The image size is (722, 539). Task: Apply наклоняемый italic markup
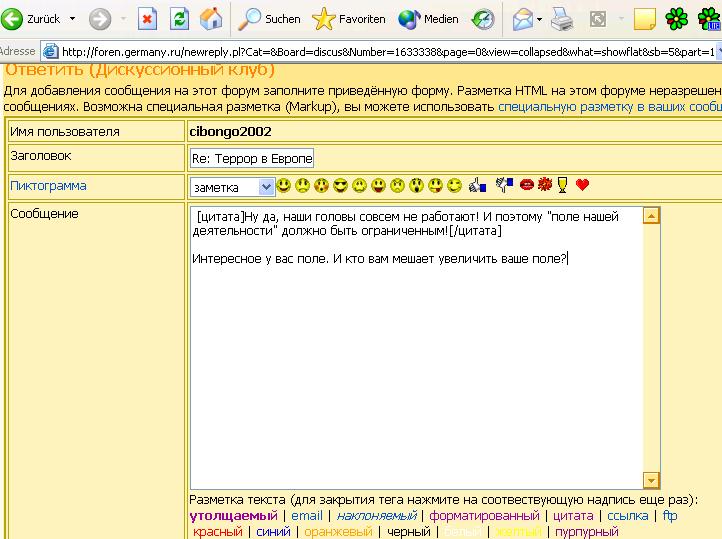pyautogui.click(x=377, y=516)
